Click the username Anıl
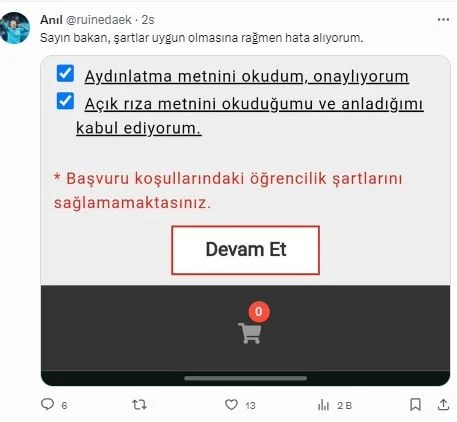The height and width of the screenshot is (422, 457). point(51,20)
